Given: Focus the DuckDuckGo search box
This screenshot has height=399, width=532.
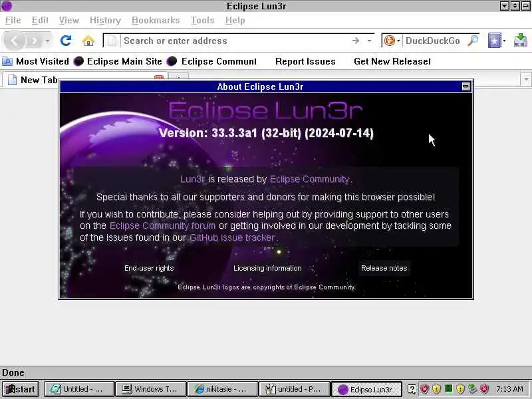Looking at the screenshot, I should pyautogui.click(x=434, y=41).
